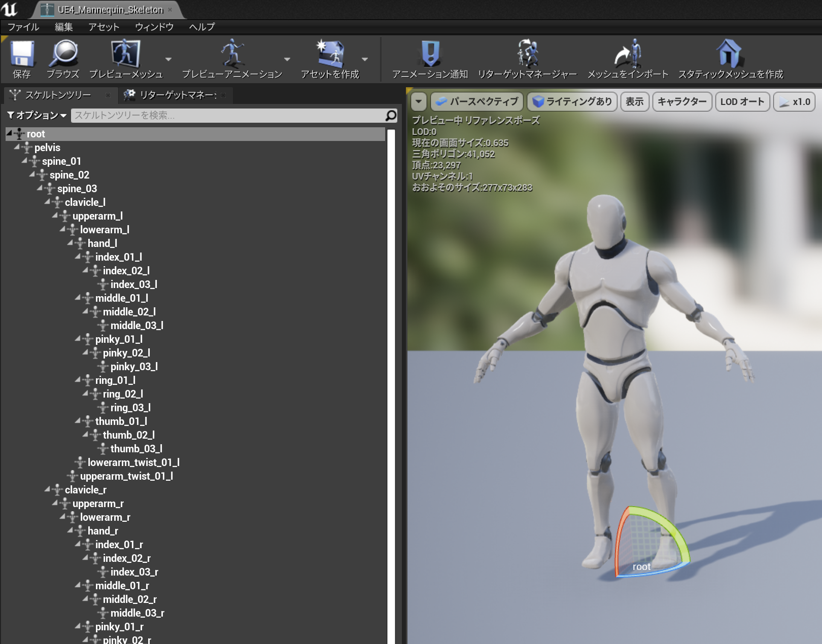
Task: Open the アセット menu
Action: [104, 27]
